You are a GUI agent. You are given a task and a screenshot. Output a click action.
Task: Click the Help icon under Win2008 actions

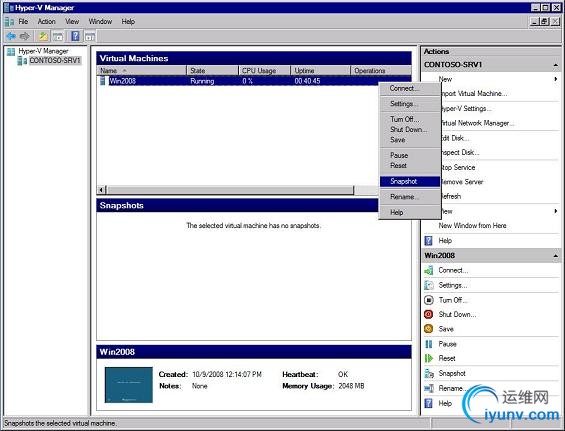428,403
